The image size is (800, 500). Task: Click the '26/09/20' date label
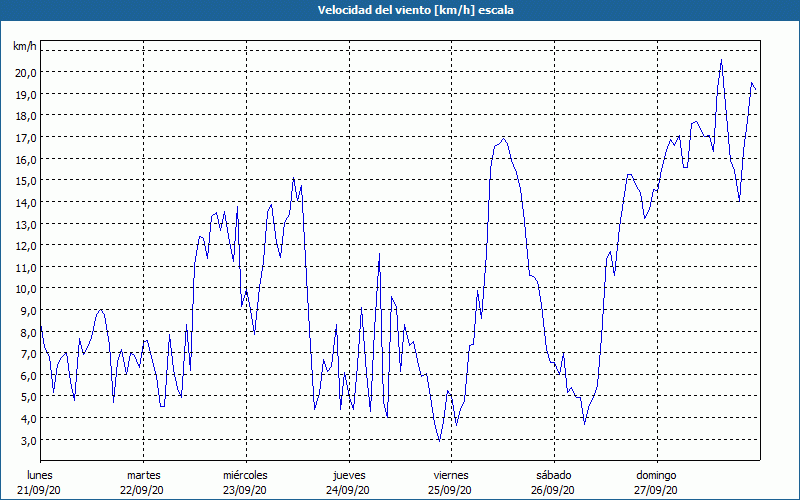click(x=553, y=490)
